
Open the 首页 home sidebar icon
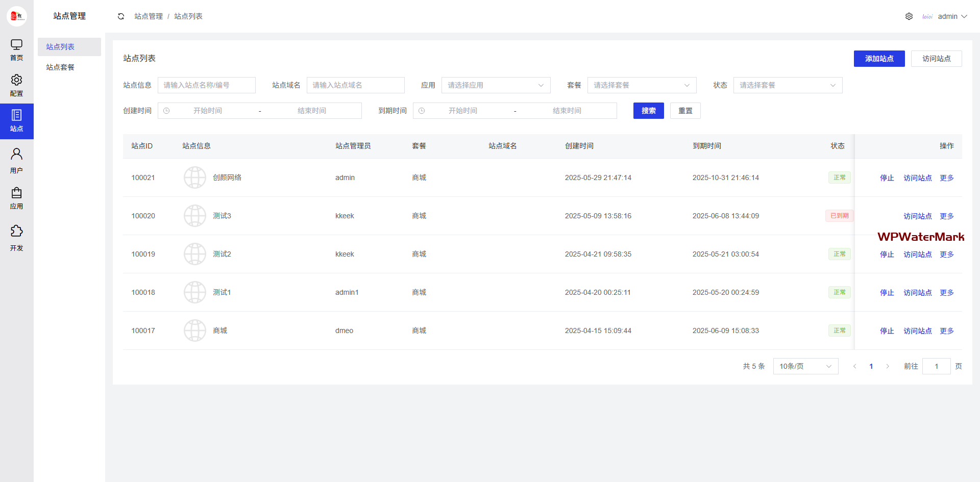click(16, 50)
